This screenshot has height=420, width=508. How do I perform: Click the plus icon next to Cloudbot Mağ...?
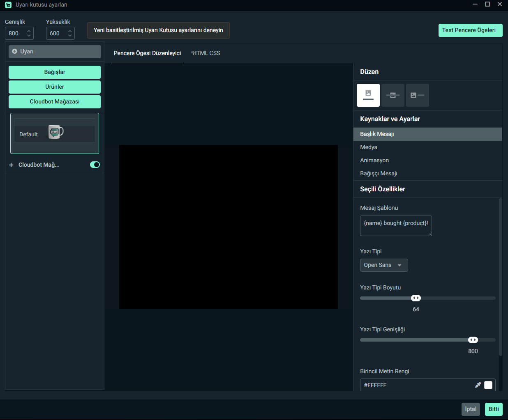point(11,165)
